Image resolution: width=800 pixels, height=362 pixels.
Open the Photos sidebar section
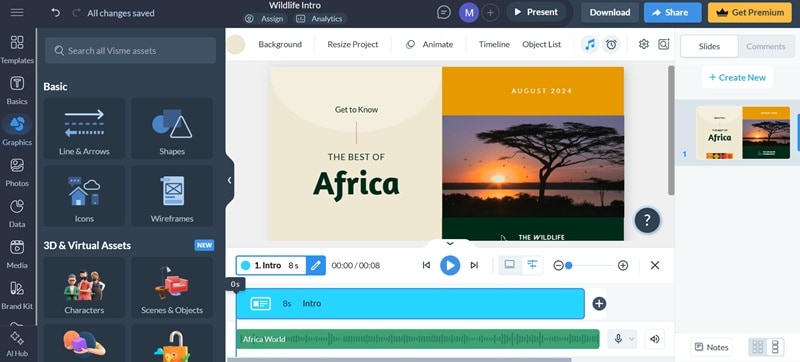point(17,172)
